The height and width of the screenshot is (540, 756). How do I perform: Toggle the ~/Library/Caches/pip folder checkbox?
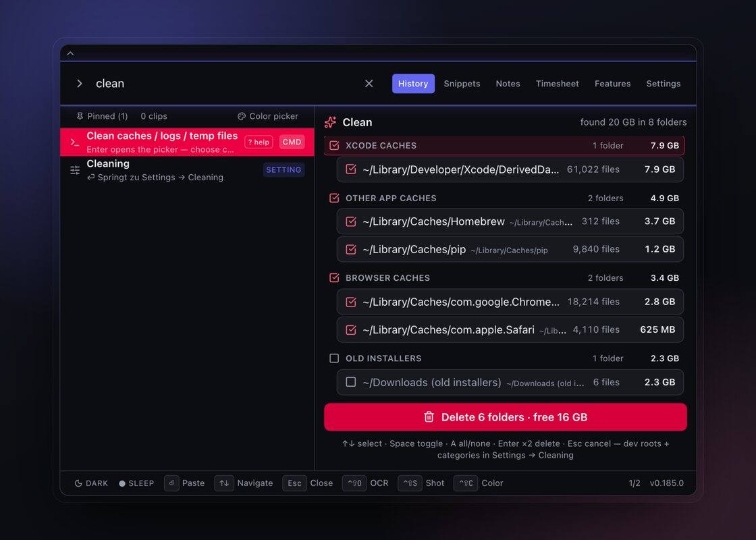pos(351,249)
